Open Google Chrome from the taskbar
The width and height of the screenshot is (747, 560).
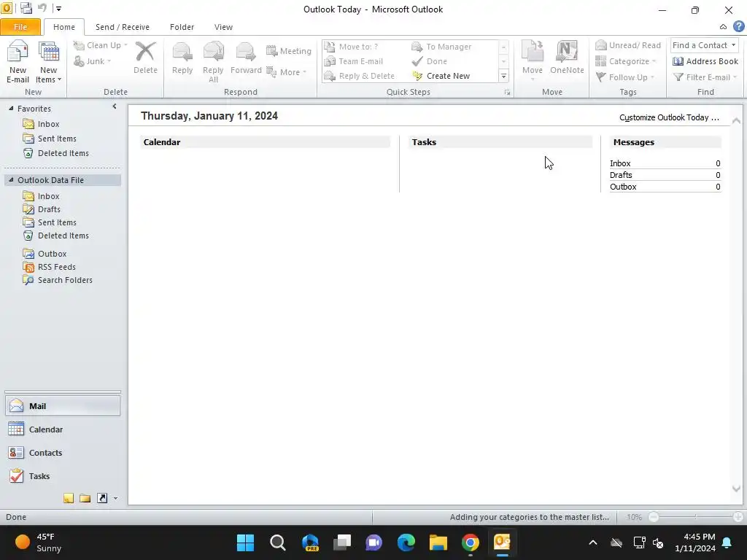coord(471,542)
